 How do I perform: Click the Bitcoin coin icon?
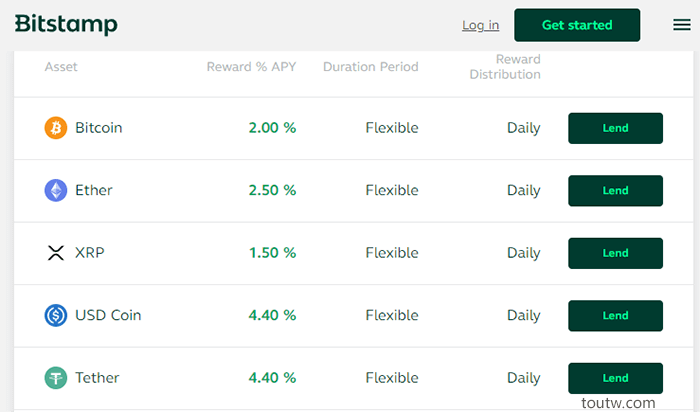tap(56, 128)
